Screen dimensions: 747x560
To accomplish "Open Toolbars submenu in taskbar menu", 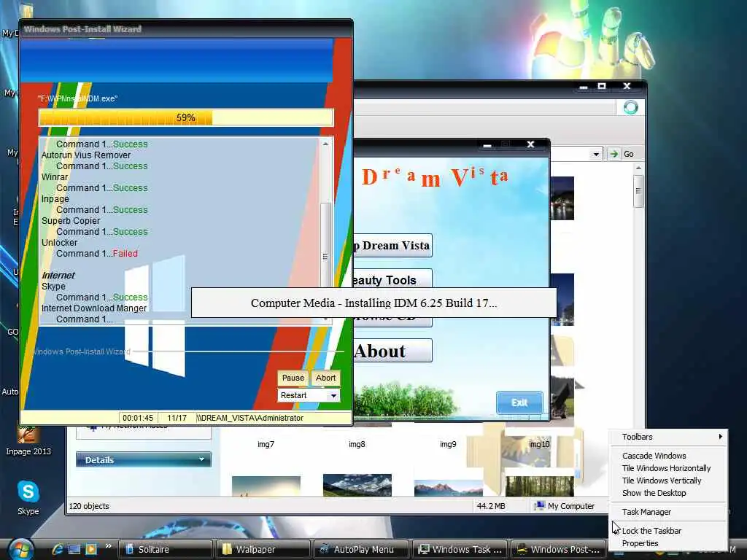I will pyautogui.click(x=668, y=437).
